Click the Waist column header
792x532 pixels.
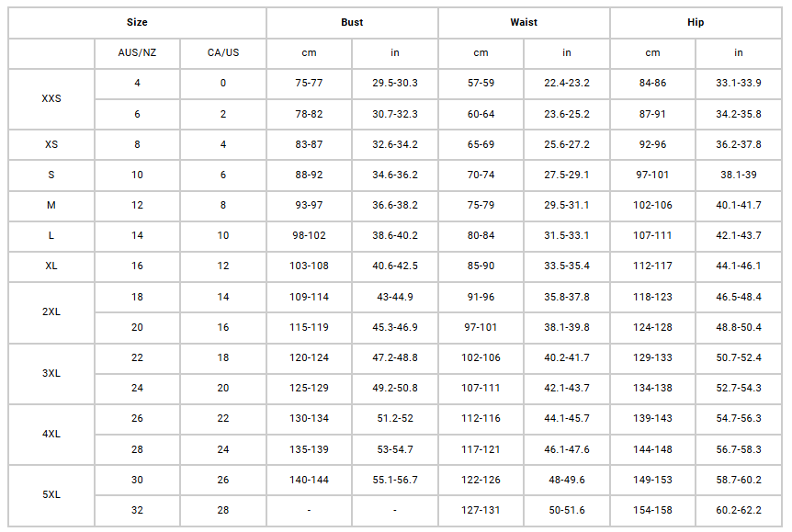point(524,22)
